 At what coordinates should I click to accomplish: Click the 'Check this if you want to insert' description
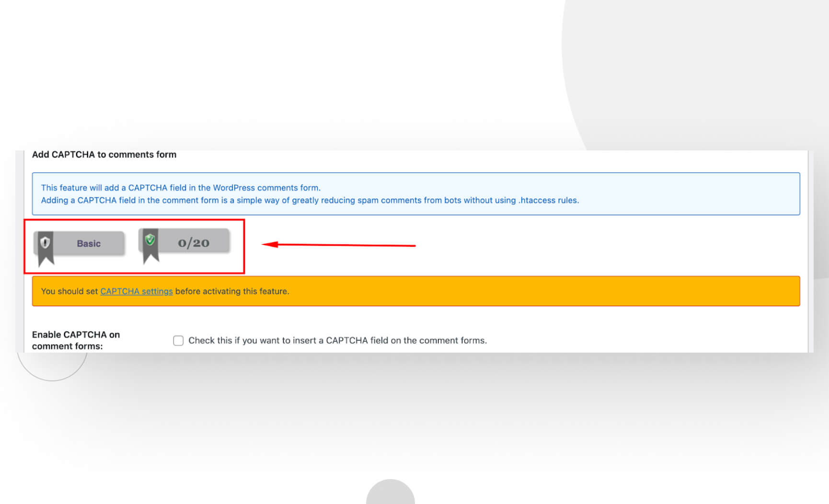(x=337, y=341)
